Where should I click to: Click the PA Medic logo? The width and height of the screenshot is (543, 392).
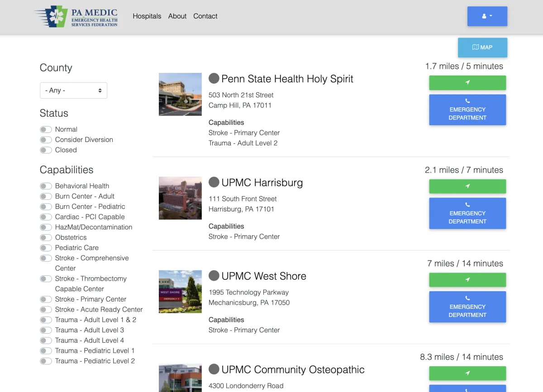[x=76, y=17]
